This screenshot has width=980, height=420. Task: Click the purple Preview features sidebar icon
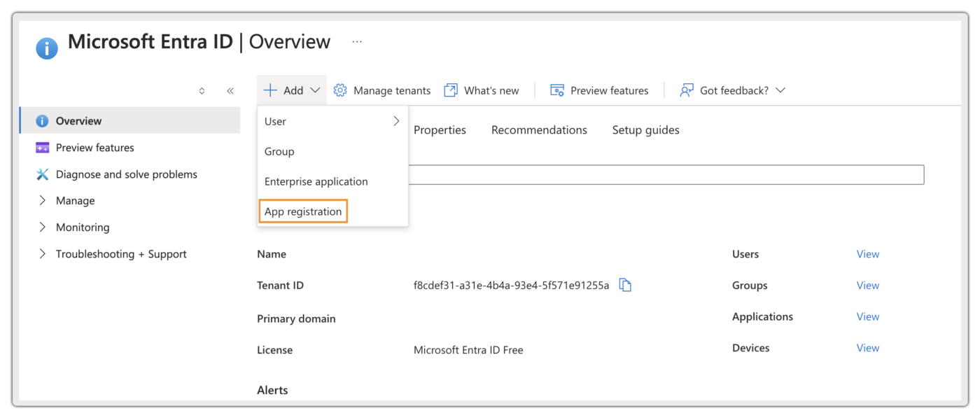[x=43, y=148]
